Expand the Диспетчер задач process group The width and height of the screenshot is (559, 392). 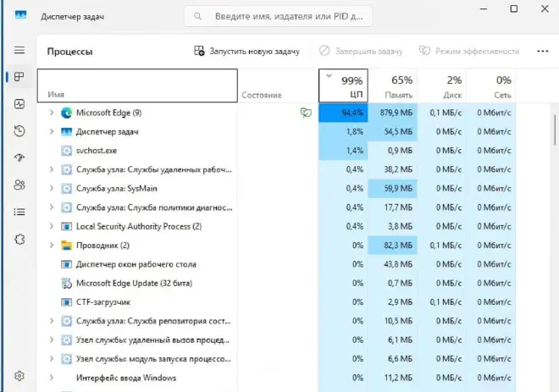pos(52,131)
